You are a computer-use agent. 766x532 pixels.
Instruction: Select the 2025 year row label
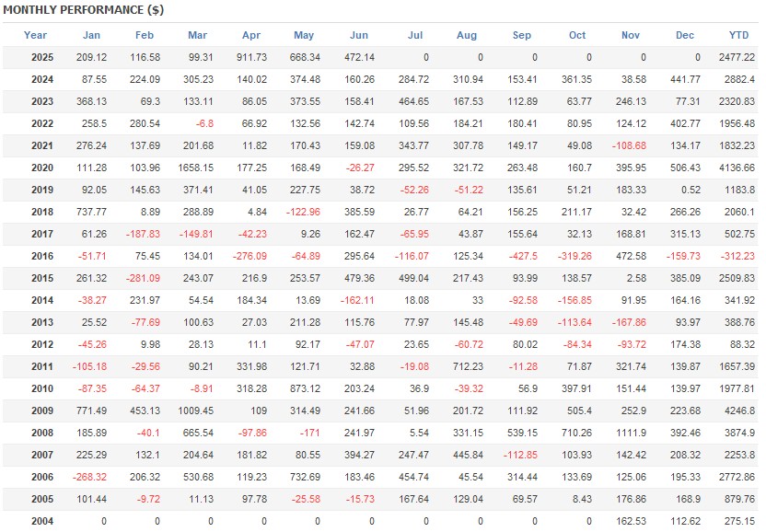click(42, 57)
